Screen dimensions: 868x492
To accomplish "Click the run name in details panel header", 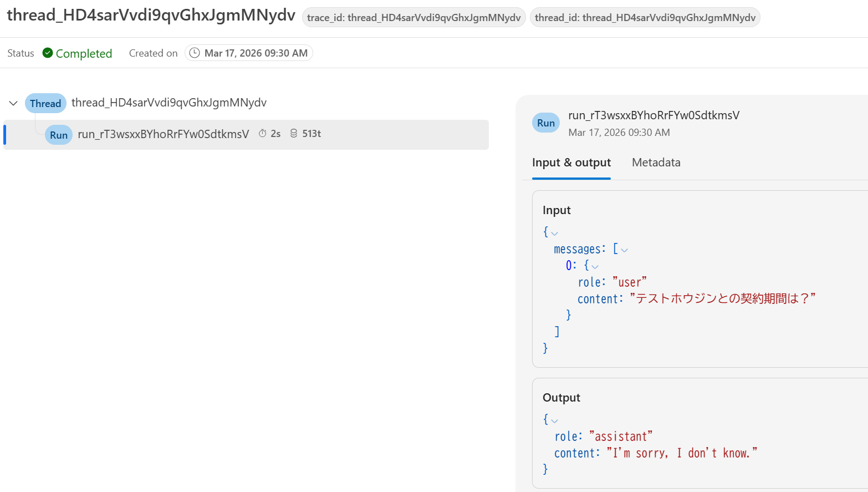I will [x=654, y=115].
